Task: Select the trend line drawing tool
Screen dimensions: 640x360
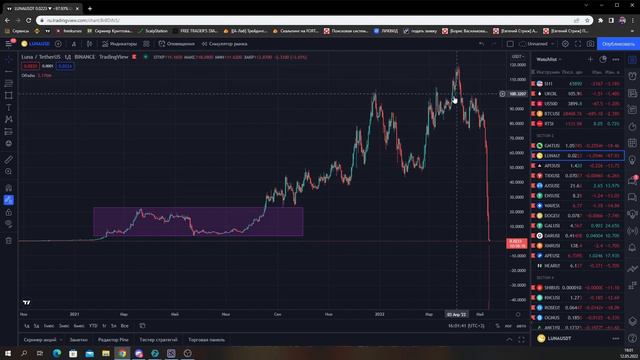Action: (x=9, y=71)
